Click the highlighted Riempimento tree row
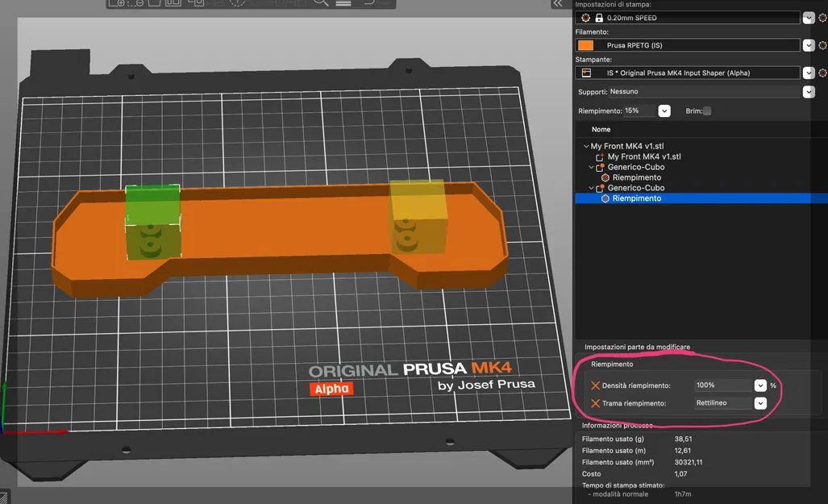This screenshot has width=828, height=504. tap(701, 198)
